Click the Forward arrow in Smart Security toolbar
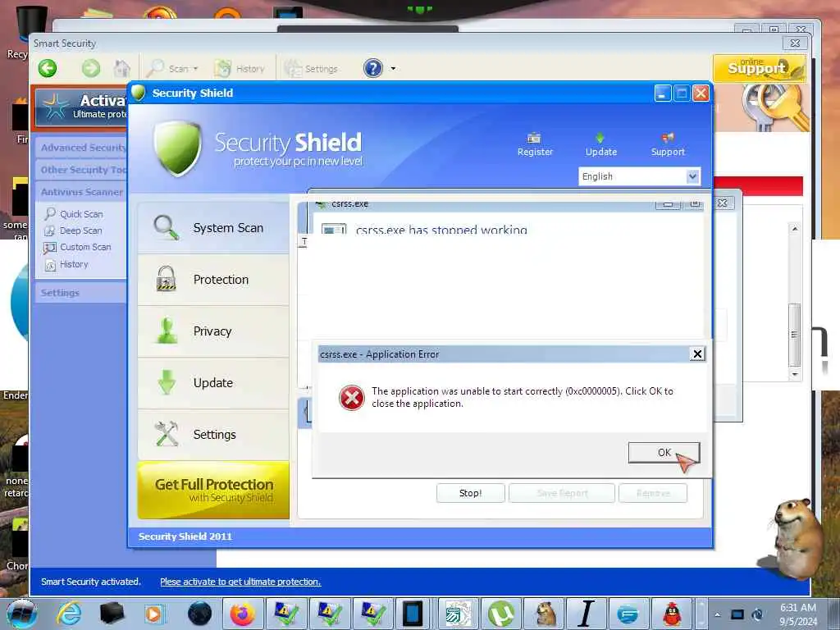840x630 pixels. (91, 69)
